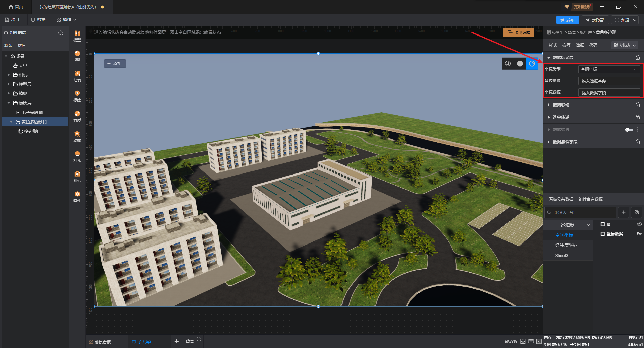644x348 pixels.
Task: Check the ID field checkbox
Action: 603,224
